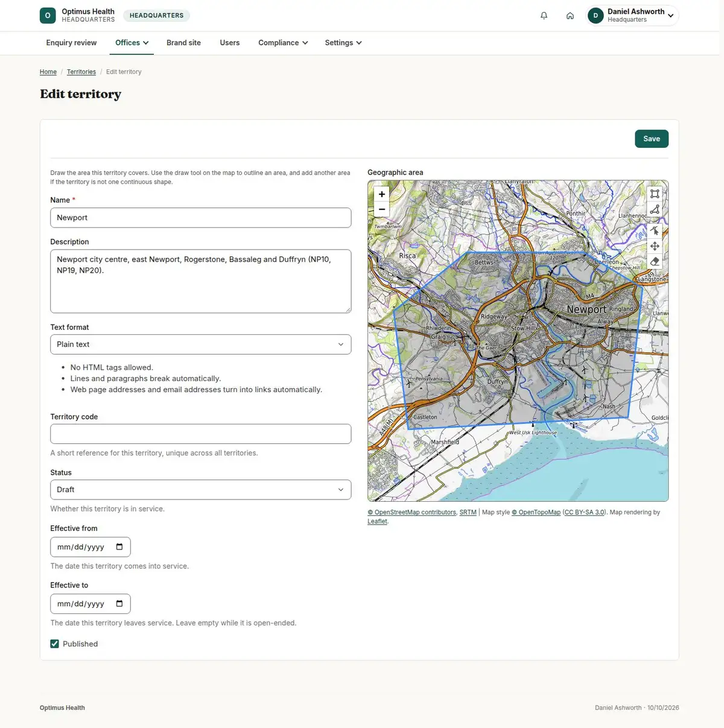Screen dimensions: 724x728
Task: Click the Territory code input field
Action: click(x=201, y=434)
